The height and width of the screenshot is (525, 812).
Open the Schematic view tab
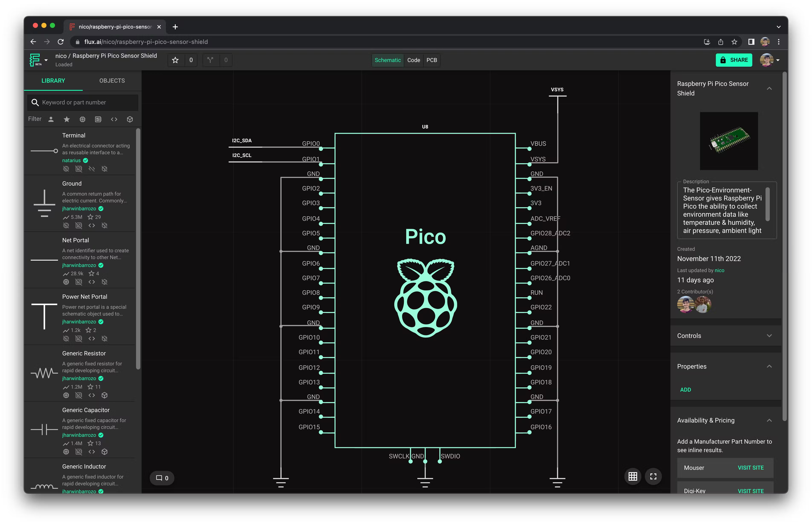coord(388,60)
